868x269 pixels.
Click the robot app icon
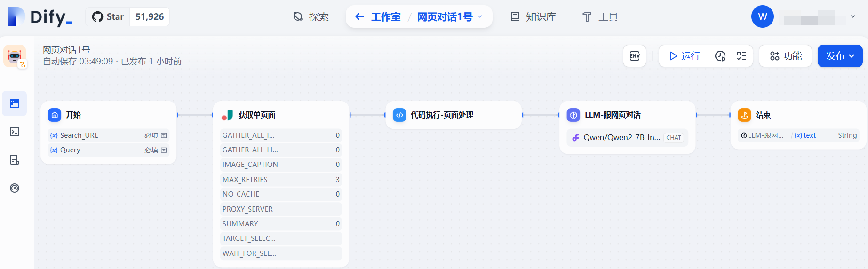pyautogui.click(x=15, y=56)
